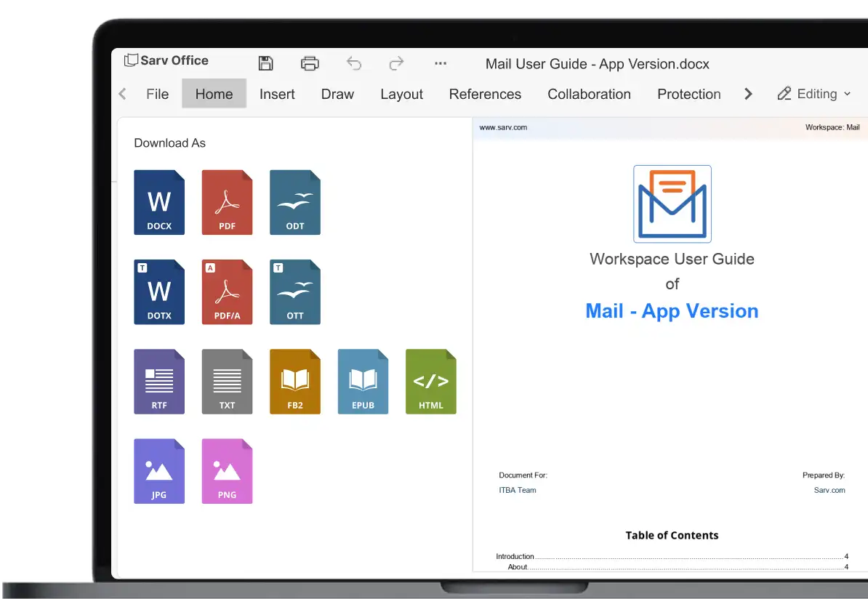Undo the last action
The width and height of the screenshot is (868, 599).
click(354, 63)
